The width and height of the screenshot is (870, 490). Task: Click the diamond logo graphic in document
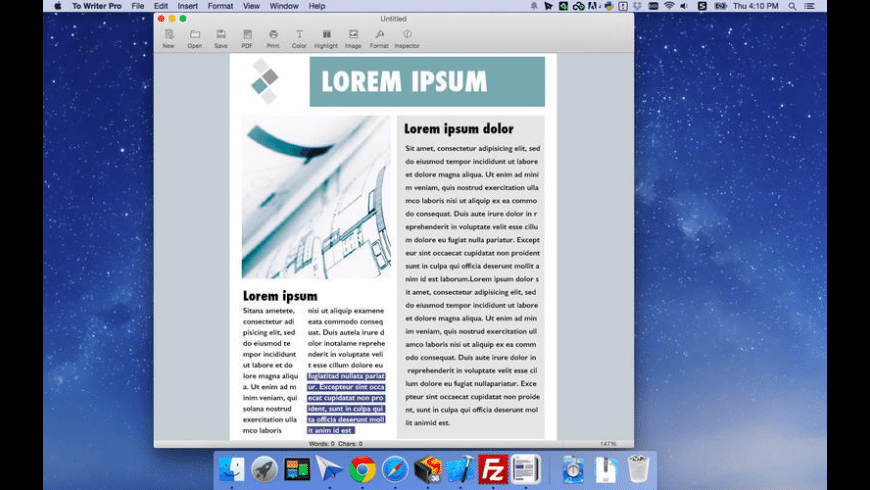click(265, 82)
